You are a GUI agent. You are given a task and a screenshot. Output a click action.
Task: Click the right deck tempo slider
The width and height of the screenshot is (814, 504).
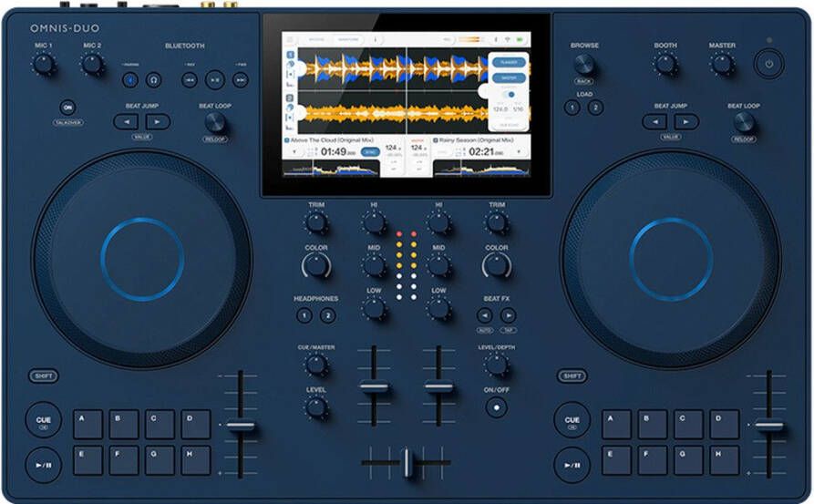(x=768, y=426)
